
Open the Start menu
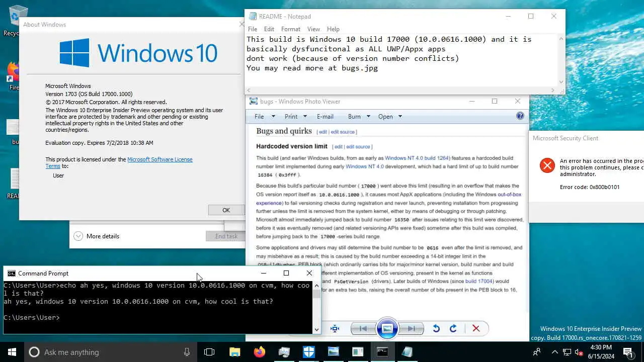[x=12, y=352]
